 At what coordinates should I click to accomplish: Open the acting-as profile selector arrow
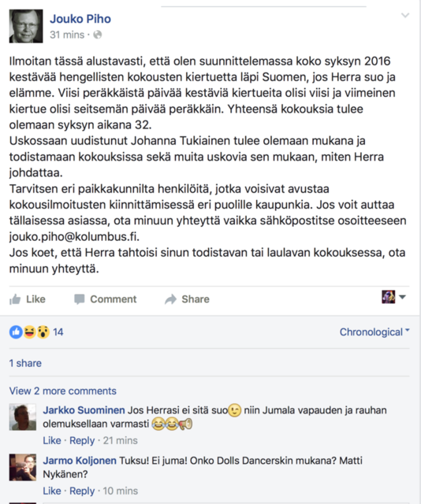pyautogui.click(x=402, y=297)
